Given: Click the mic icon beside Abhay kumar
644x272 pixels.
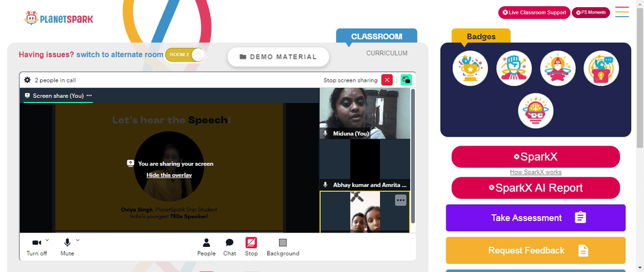Looking at the screenshot, I should [x=326, y=185].
